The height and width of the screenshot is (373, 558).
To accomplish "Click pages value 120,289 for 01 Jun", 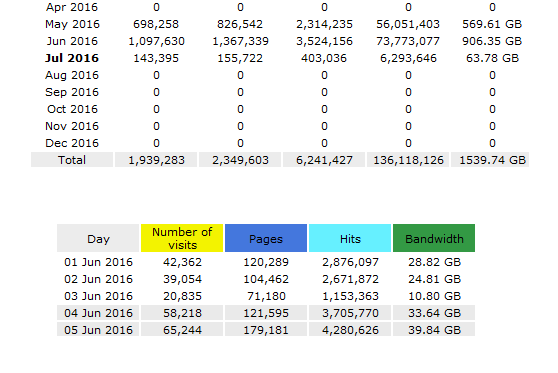I will (266, 262).
